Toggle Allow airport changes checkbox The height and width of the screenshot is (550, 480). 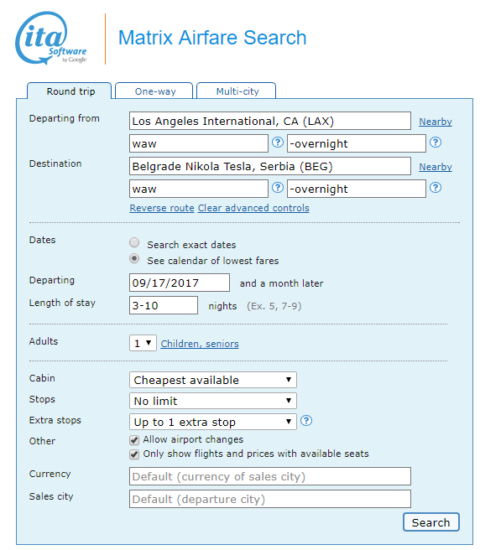[x=134, y=440]
